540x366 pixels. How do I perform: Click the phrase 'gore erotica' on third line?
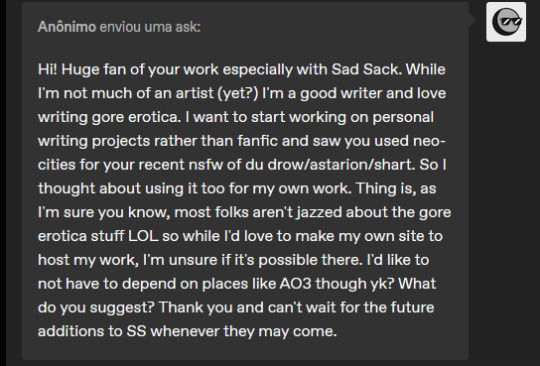[x=136, y=117]
